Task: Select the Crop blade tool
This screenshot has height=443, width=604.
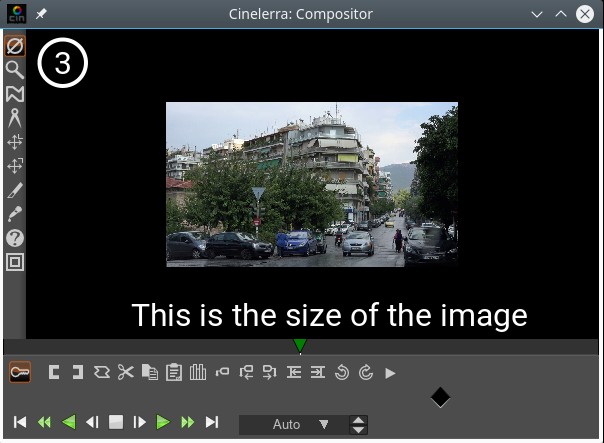Action: (x=14, y=190)
